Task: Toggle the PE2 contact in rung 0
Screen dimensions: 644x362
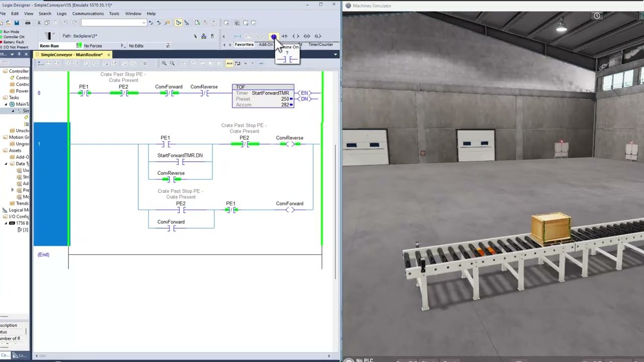Action: pyautogui.click(x=123, y=93)
